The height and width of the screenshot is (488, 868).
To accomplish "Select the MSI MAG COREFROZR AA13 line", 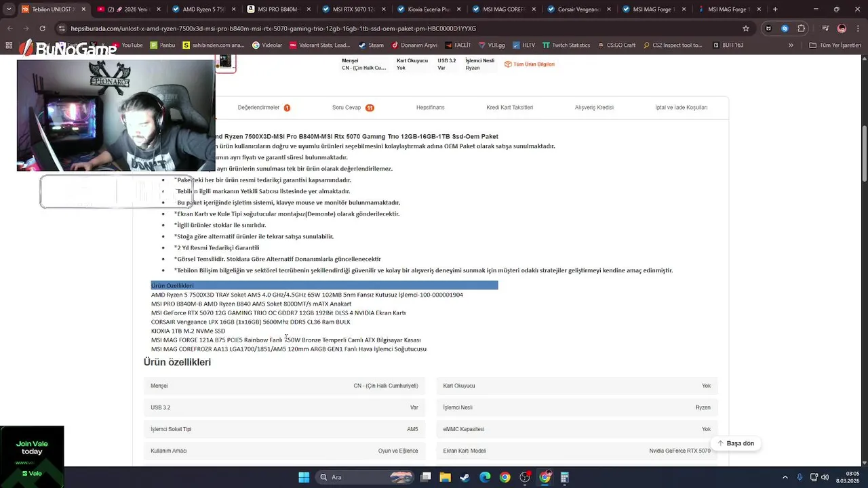I will point(289,349).
